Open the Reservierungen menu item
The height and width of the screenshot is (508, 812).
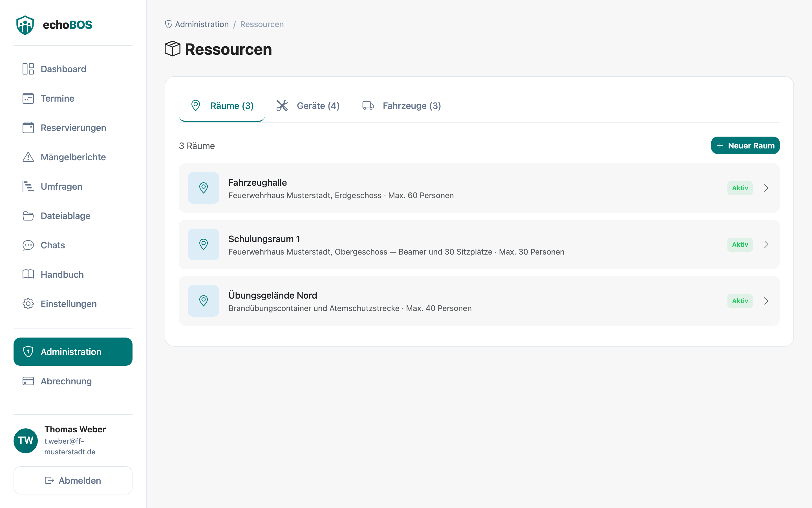[x=73, y=128]
